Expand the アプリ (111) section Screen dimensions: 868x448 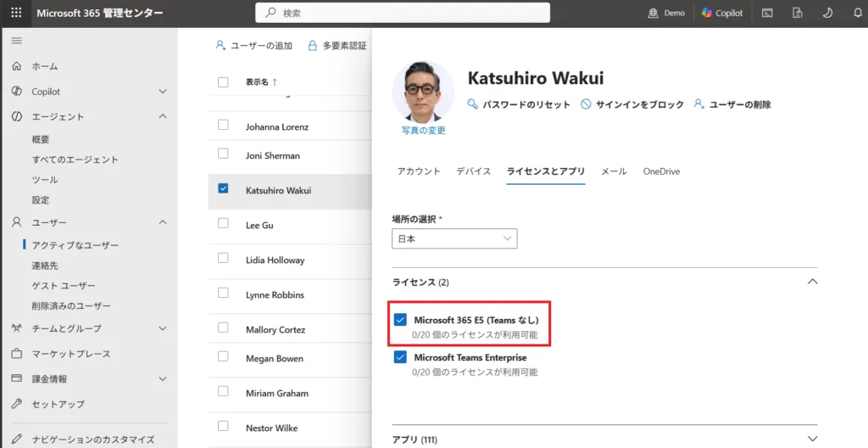click(812, 438)
